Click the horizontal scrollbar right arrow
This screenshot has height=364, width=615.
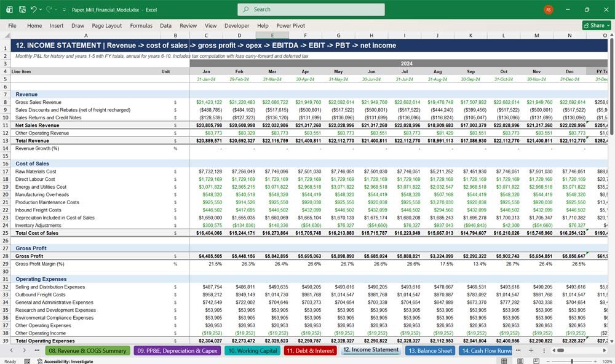[605, 350]
